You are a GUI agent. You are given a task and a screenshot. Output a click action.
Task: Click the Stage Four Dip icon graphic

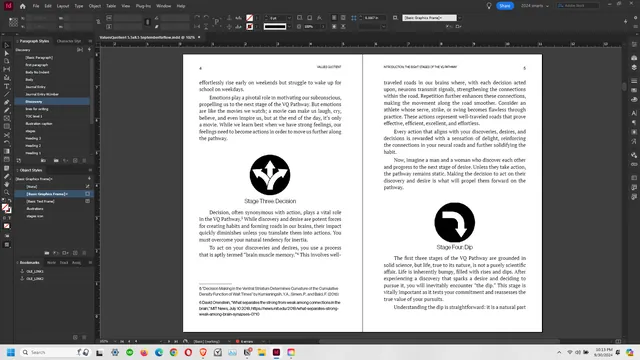click(x=454, y=222)
